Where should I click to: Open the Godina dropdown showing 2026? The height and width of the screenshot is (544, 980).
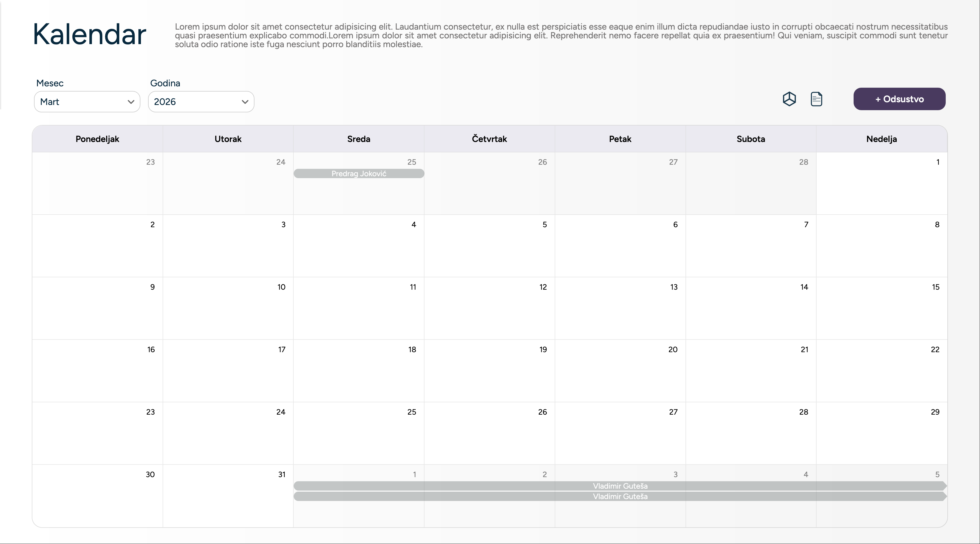(x=201, y=101)
